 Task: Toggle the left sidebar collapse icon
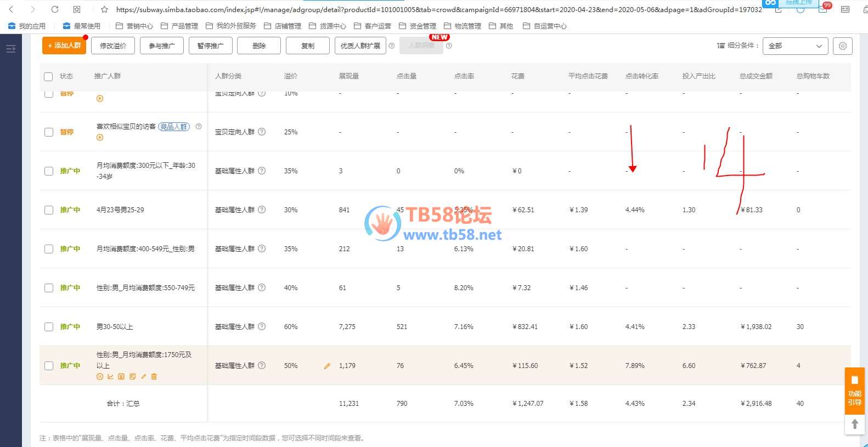click(x=10, y=49)
